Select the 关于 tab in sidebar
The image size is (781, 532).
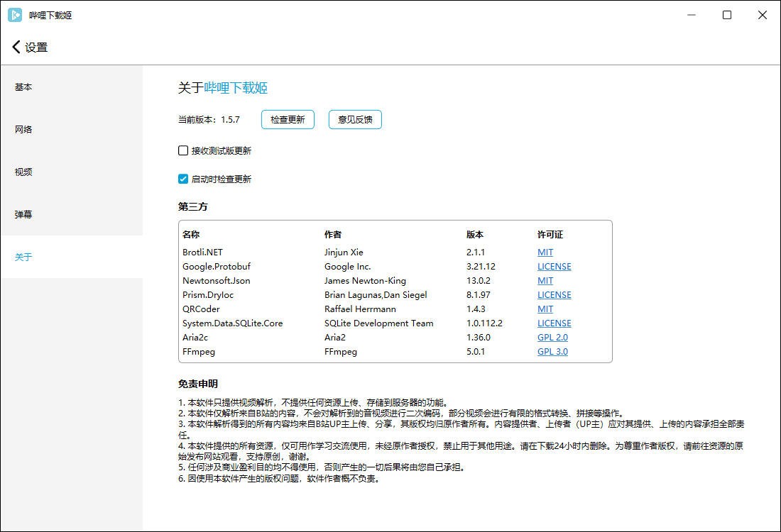(71, 257)
